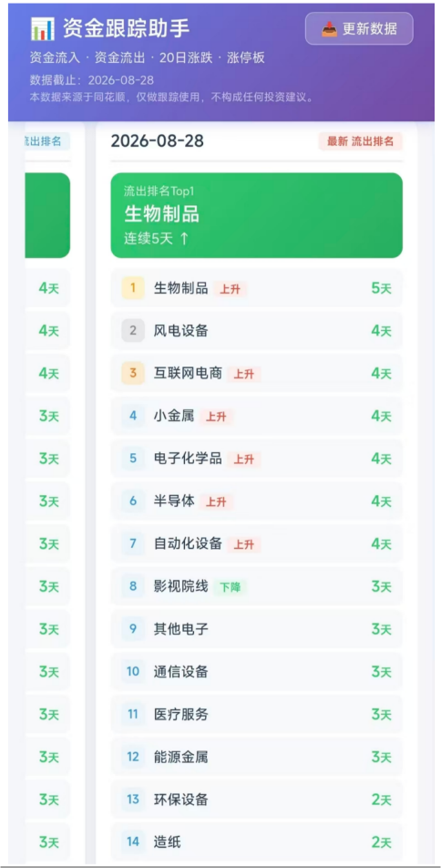441x868 pixels.
Task: Click rank 8 badge for 影视院线
Action: pos(133,586)
